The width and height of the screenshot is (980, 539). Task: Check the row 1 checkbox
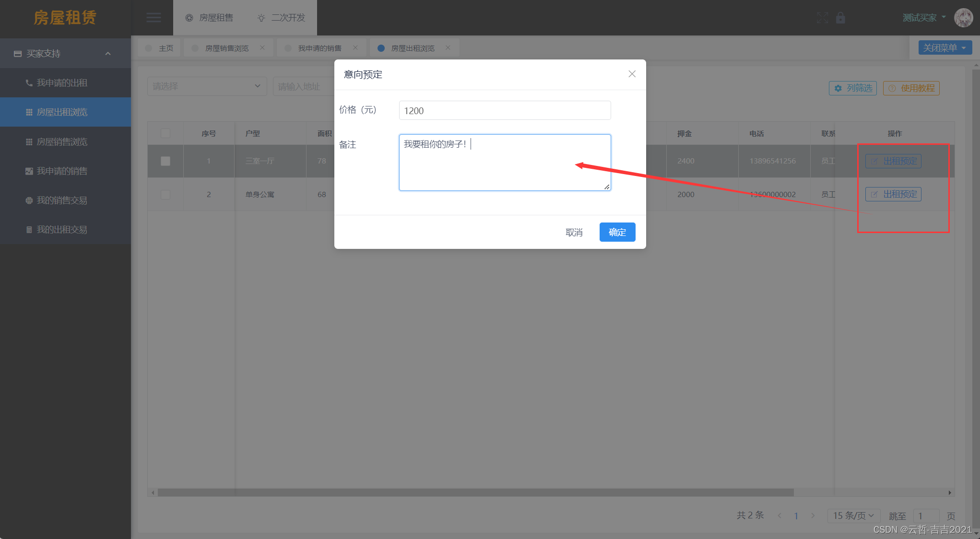[165, 161]
